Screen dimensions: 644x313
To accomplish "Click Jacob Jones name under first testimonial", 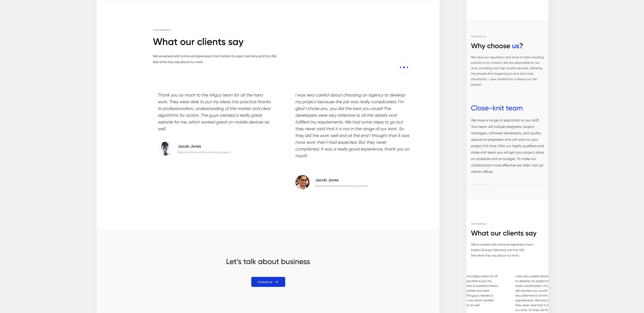I will tap(189, 146).
